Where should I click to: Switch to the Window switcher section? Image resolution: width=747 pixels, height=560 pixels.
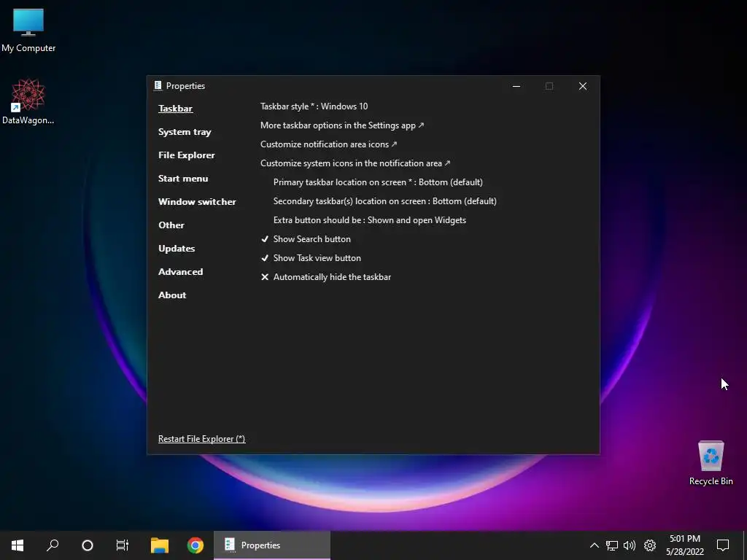pos(197,202)
